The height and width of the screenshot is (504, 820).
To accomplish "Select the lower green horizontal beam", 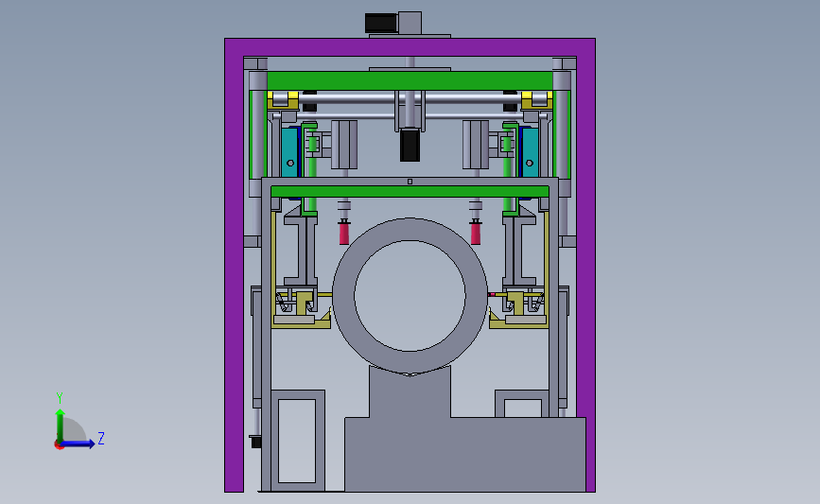I will click(x=410, y=191).
